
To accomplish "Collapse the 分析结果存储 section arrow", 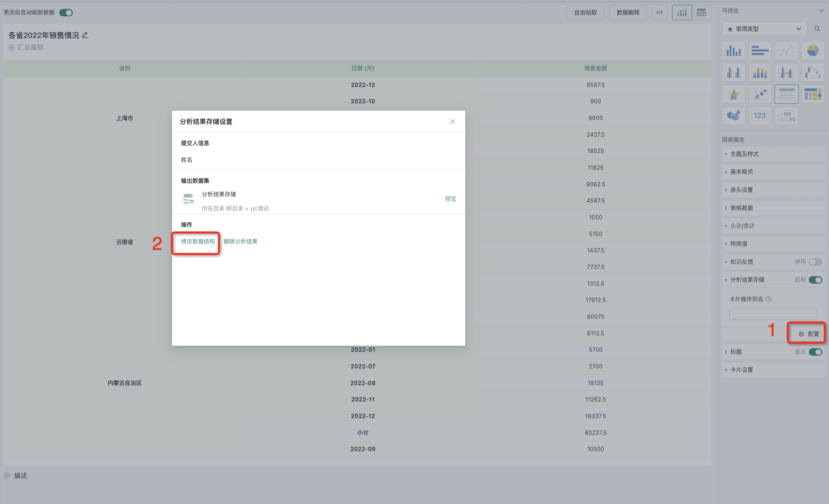I will tap(726, 280).
